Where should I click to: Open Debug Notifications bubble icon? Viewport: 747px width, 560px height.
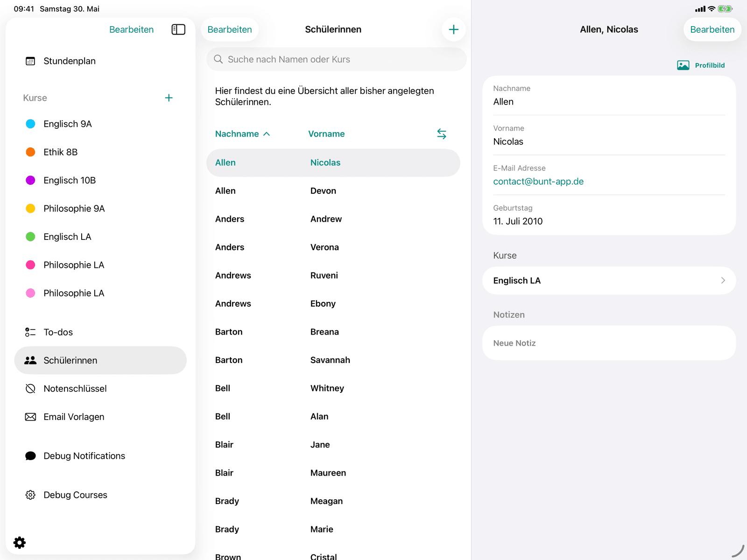click(30, 456)
